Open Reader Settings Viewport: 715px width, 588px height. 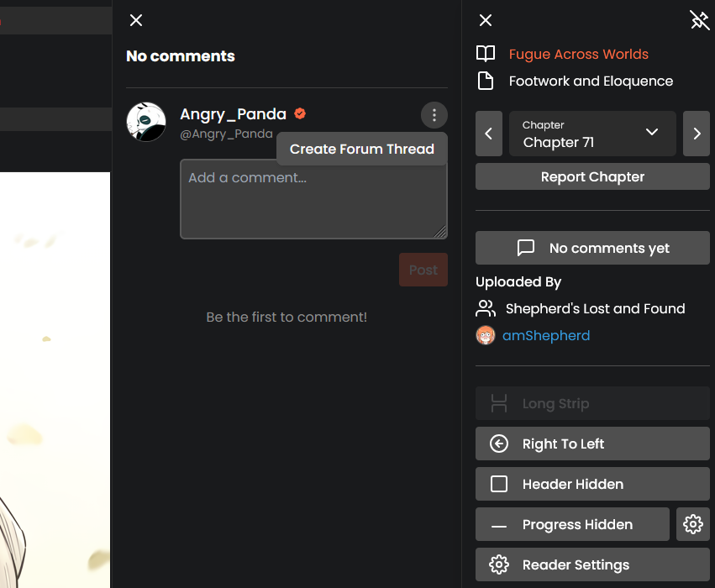[x=592, y=564]
